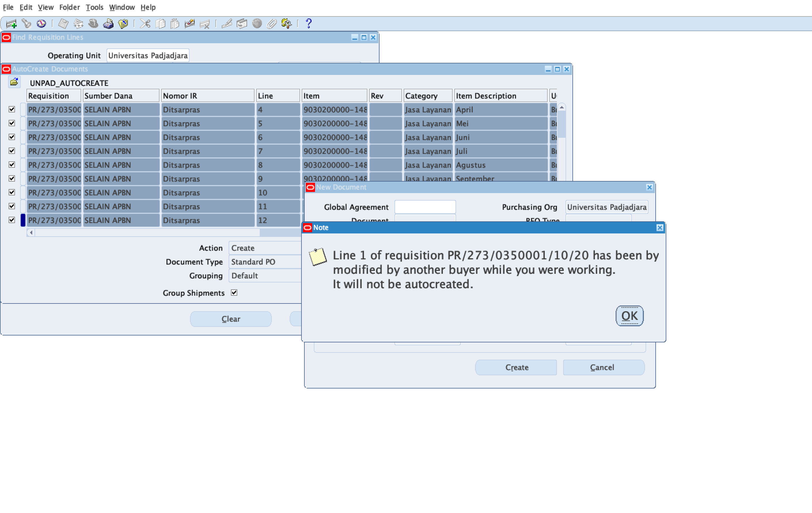This screenshot has height=513, width=812.
Task: Click the Purchasing Org field
Action: (x=607, y=207)
